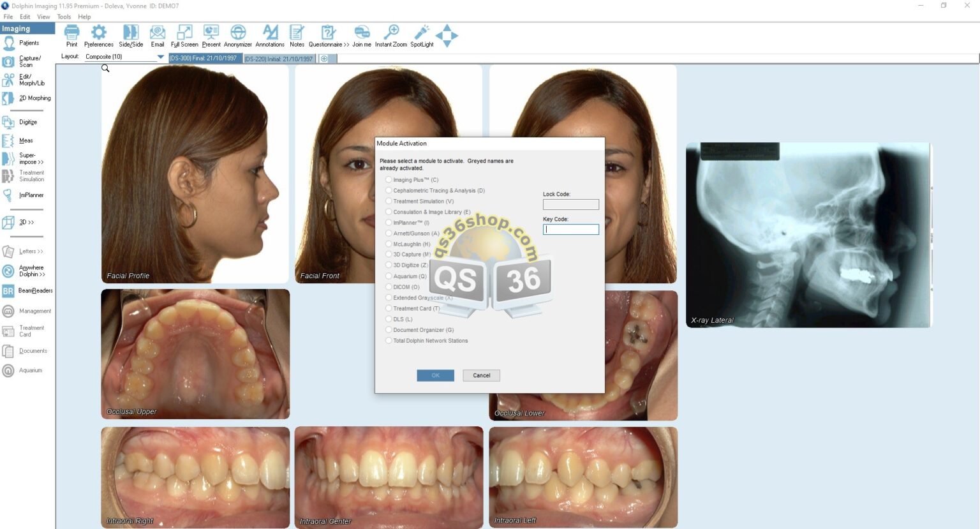
Task: Open the Tools menu
Action: pyautogui.click(x=64, y=17)
